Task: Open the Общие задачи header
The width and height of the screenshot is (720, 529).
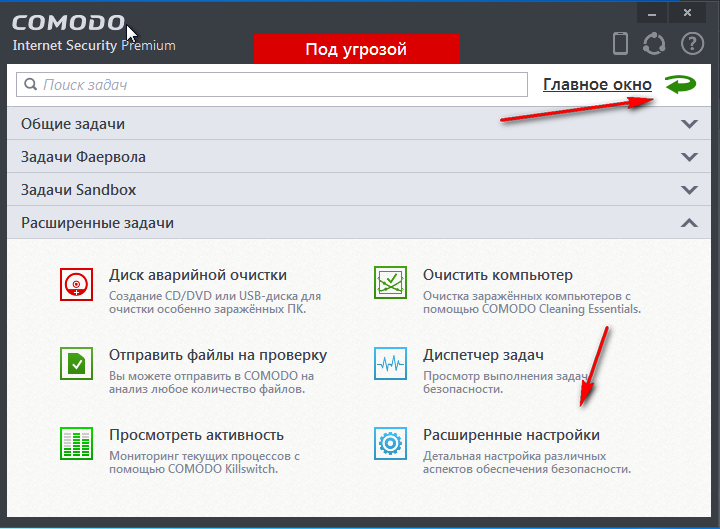Action: pos(359,124)
